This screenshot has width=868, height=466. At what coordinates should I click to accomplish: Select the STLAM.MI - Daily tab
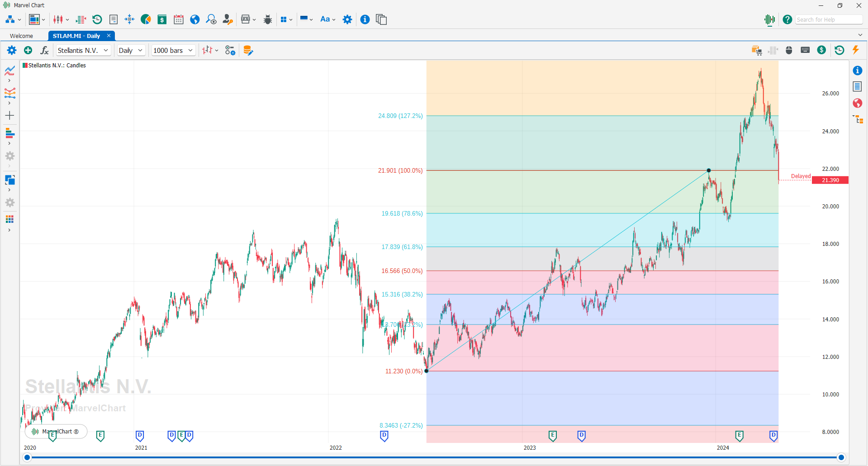point(76,36)
